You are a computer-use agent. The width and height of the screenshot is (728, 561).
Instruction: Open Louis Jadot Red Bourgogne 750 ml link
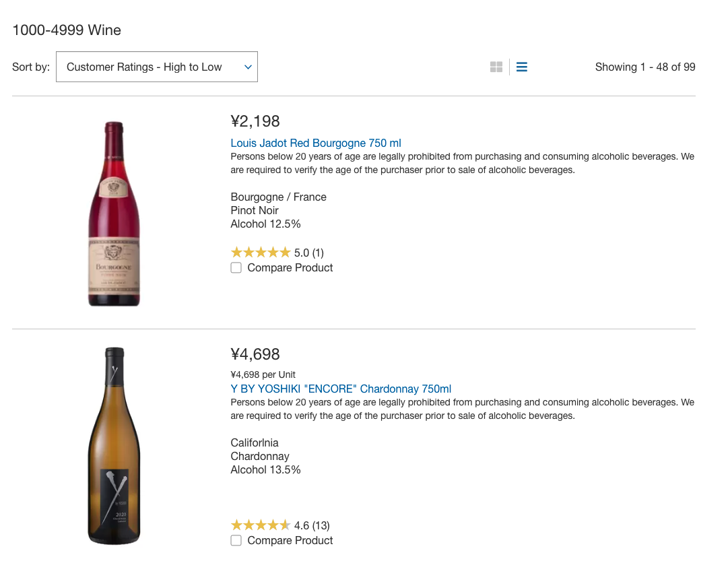pyautogui.click(x=316, y=143)
